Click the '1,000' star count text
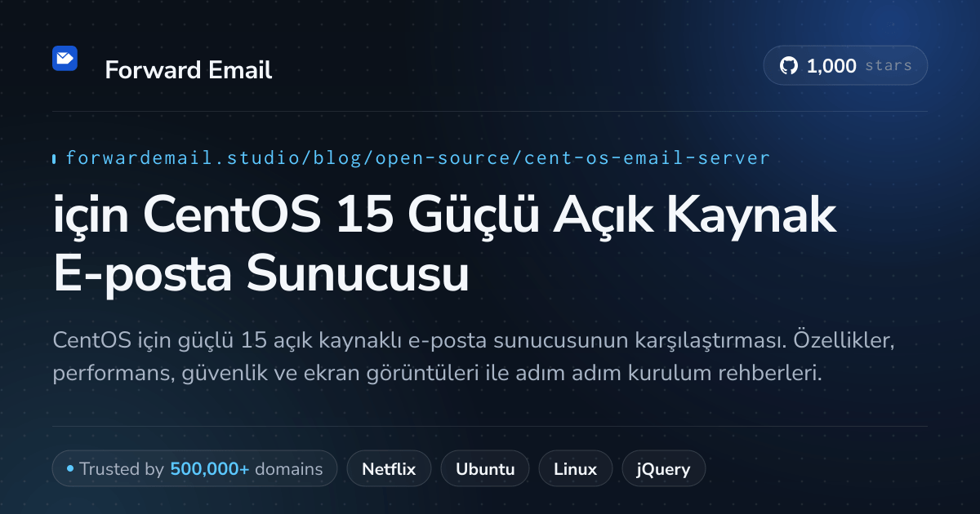Viewport: 980px width, 514px height. tap(831, 66)
